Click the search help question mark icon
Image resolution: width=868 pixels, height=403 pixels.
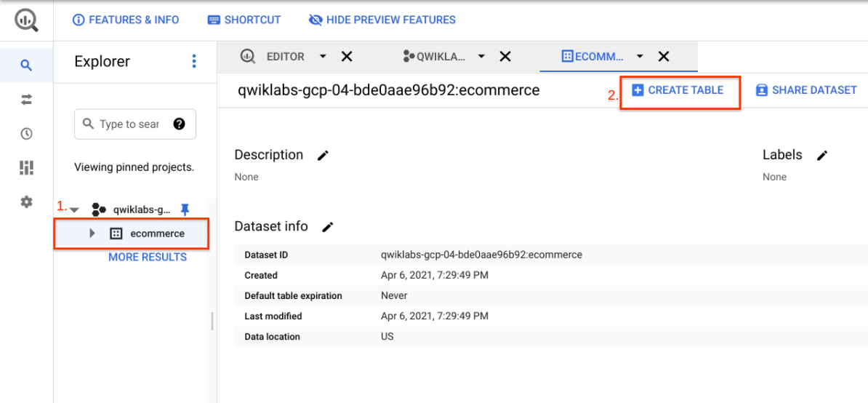pyautogui.click(x=179, y=124)
